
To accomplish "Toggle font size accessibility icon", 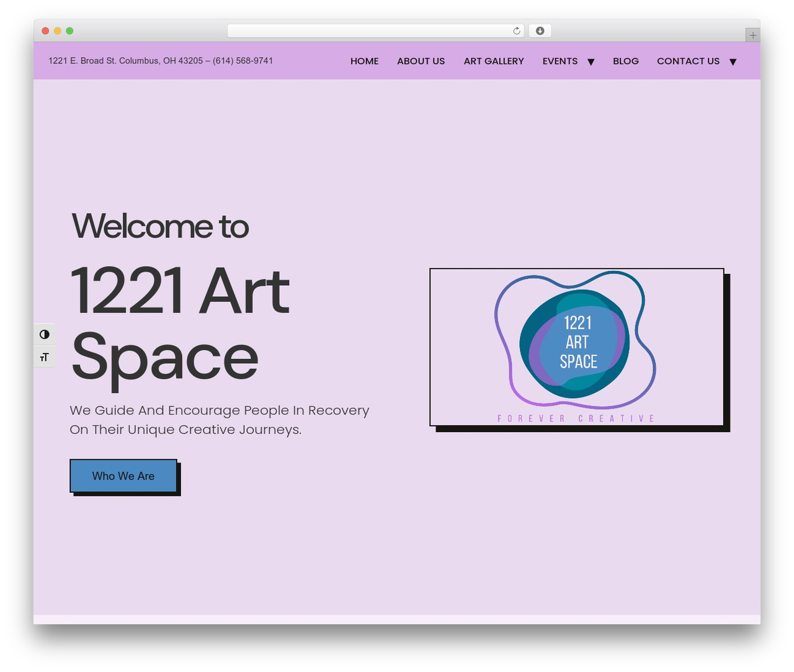I will 44,357.
